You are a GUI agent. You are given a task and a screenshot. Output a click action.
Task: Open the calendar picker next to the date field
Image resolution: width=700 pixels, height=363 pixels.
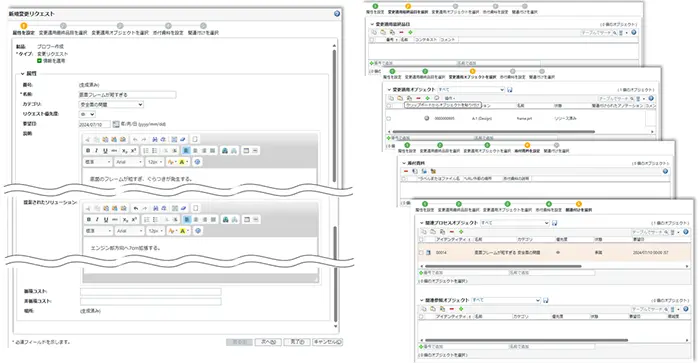point(116,124)
